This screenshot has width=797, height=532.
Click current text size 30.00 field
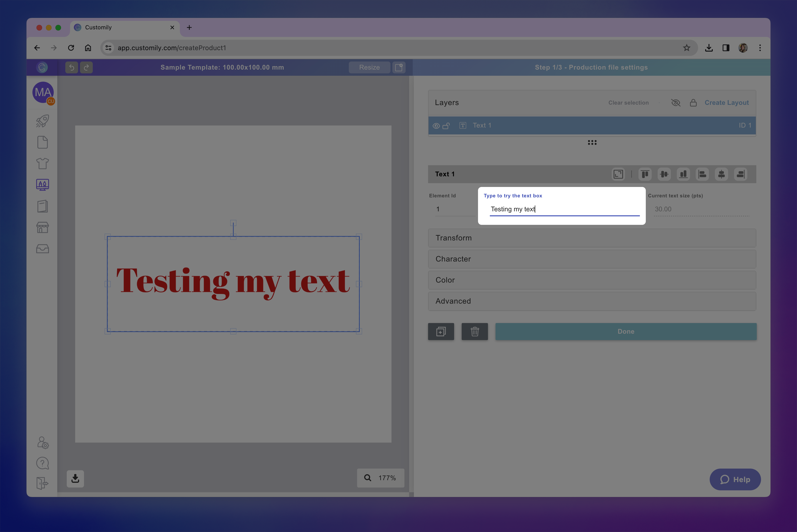701,209
